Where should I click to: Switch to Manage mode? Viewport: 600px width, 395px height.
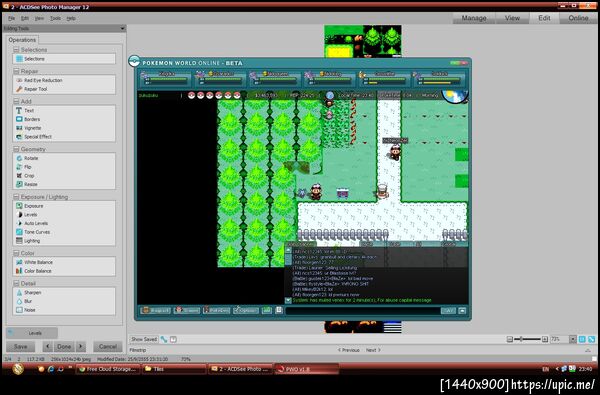[x=474, y=18]
